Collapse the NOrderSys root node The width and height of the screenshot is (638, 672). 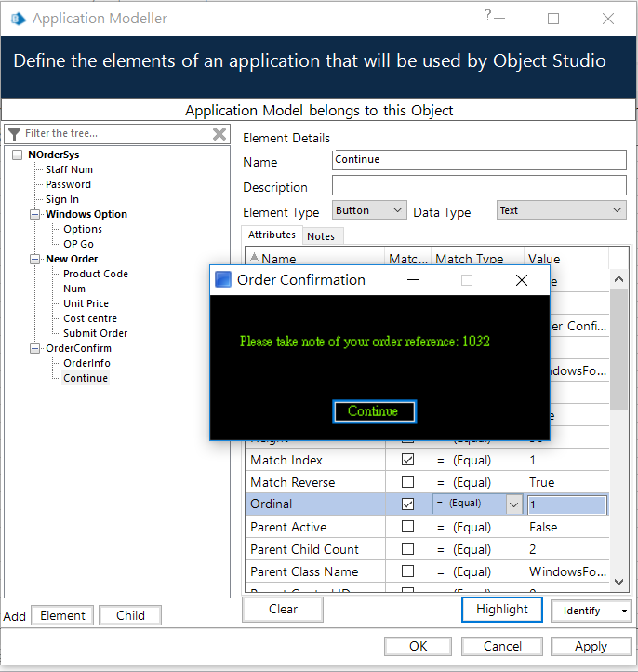click(17, 155)
